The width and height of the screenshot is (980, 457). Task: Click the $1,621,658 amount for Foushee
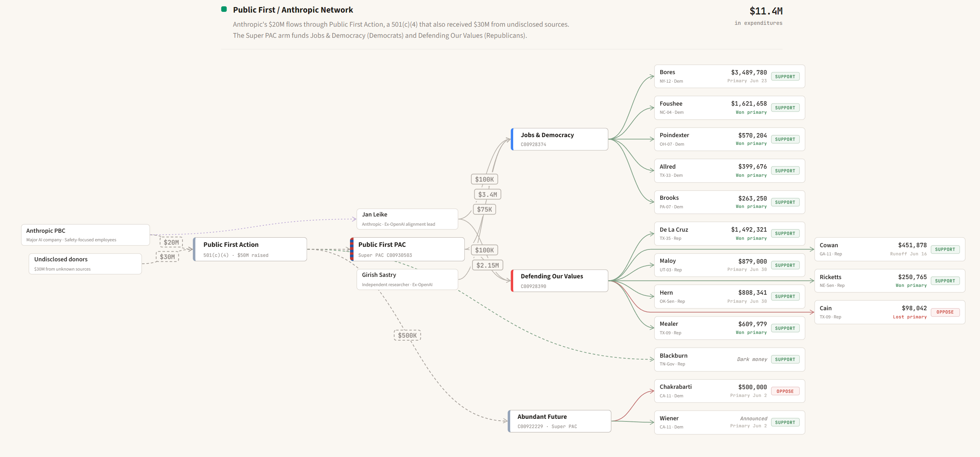(749, 103)
